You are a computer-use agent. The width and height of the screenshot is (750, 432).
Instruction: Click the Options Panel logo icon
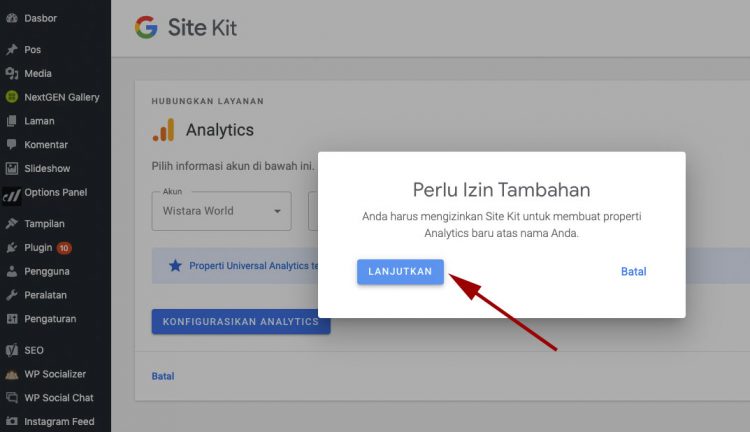[x=11, y=196]
